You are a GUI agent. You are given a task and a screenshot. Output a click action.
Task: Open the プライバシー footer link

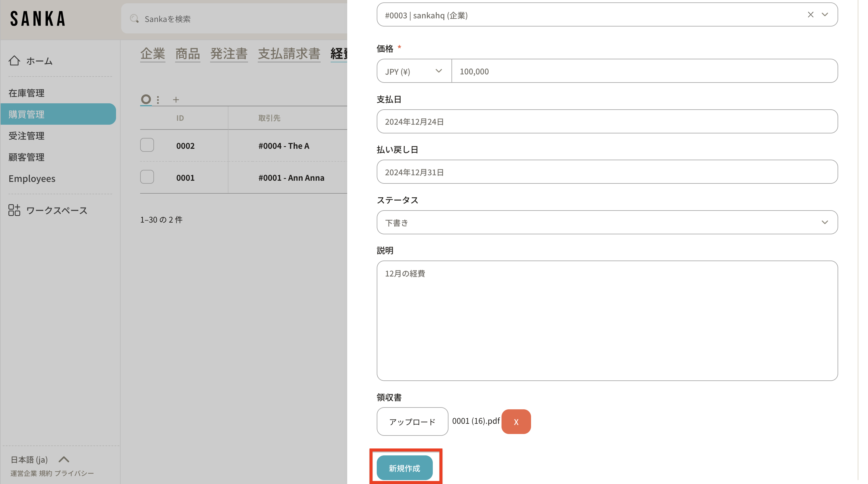(74, 473)
